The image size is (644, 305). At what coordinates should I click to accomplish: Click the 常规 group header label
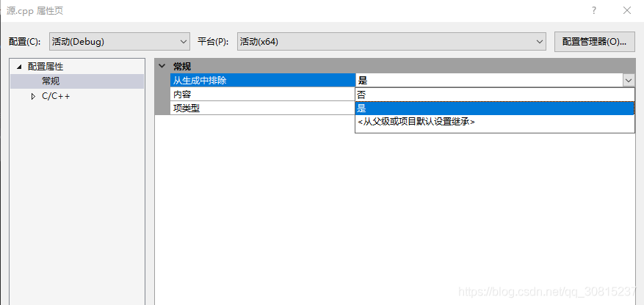pyautogui.click(x=182, y=66)
